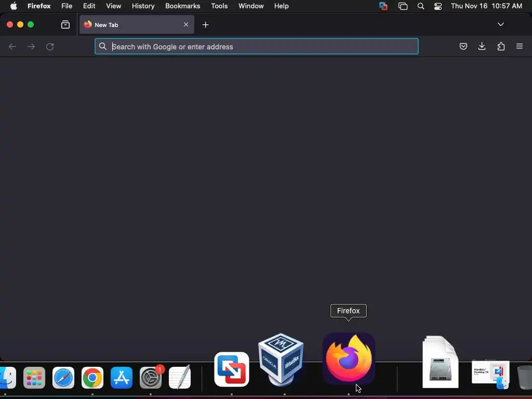Reload the current page

[50, 46]
